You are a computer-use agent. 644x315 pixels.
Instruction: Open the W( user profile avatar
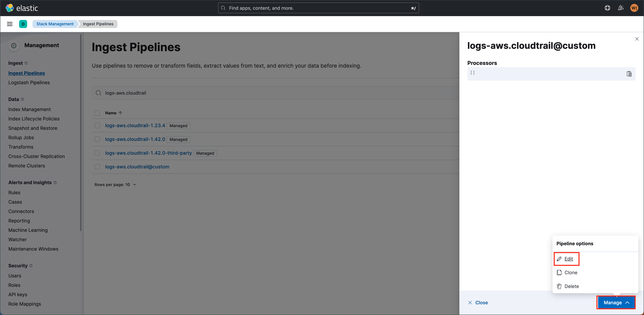(x=634, y=8)
